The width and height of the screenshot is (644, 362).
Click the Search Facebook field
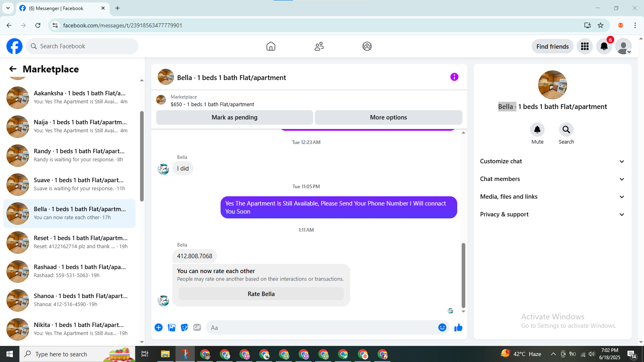click(82, 46)
